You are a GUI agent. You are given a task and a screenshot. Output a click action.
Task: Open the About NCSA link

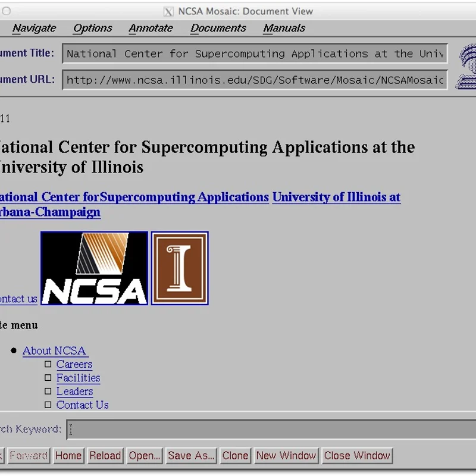point(55,350)
